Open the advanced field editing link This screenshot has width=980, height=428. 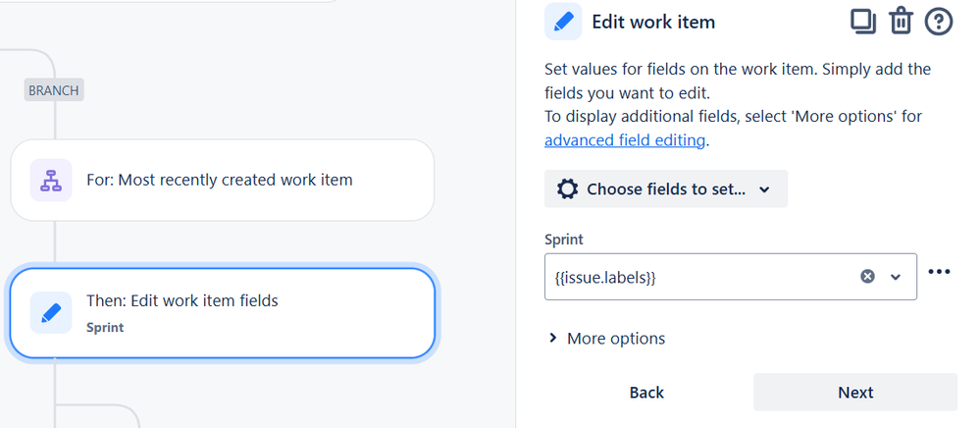(x=624, y=140)
